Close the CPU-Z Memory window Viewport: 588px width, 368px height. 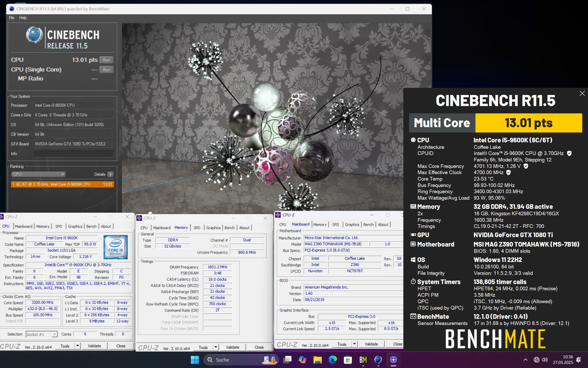click(265, 218)
